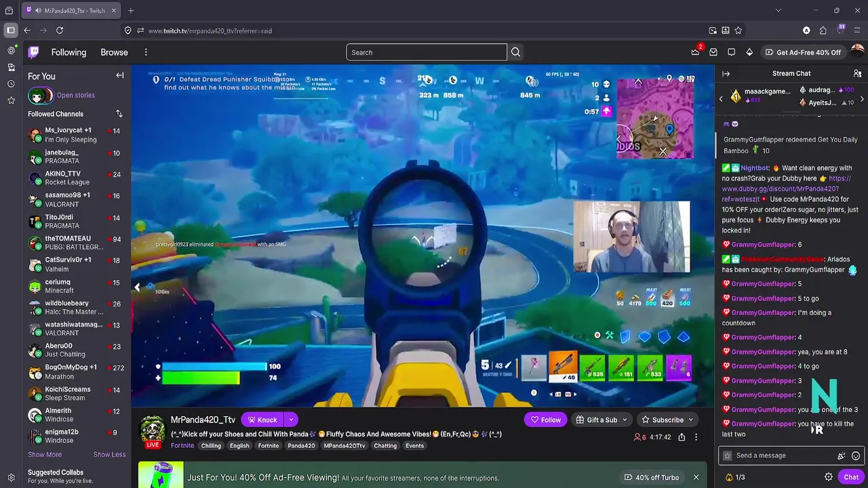Collapse the Stream Chat panel
Image resolution: width=868 pixels, height=488 pixels.
(x=726, y=73)
